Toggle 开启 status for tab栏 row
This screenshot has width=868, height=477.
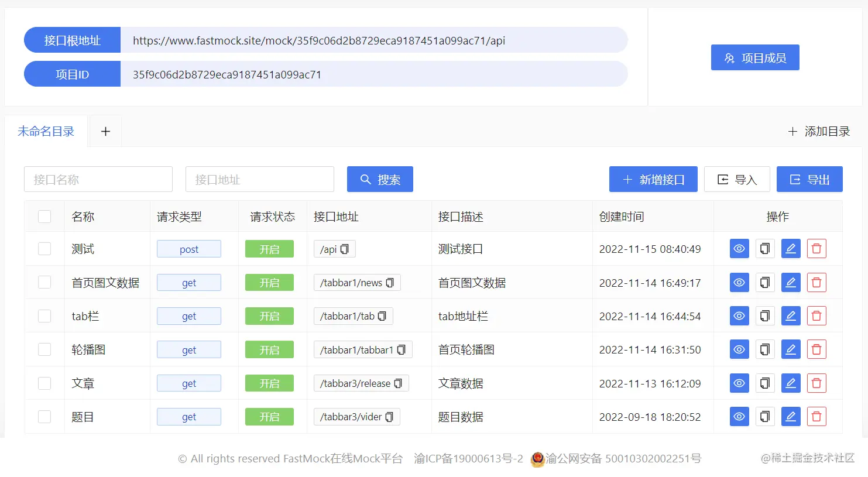click(x=269, y=316)
